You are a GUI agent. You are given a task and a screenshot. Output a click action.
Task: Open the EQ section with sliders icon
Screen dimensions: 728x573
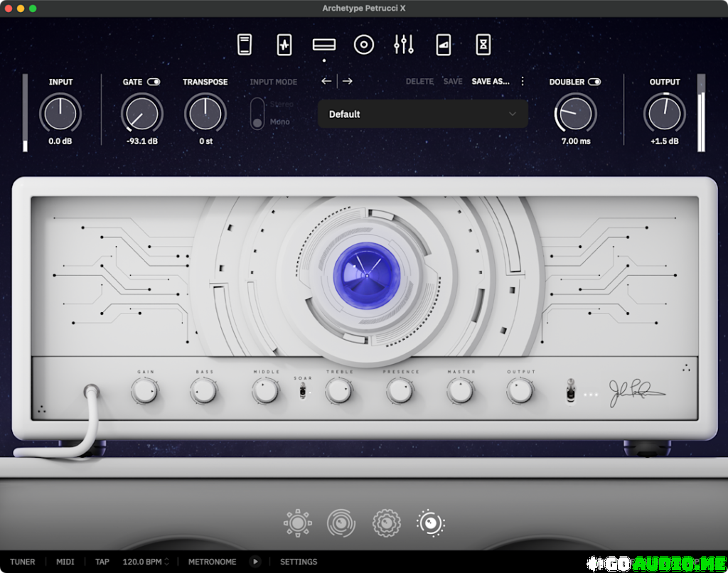click(x=403, y=44)
